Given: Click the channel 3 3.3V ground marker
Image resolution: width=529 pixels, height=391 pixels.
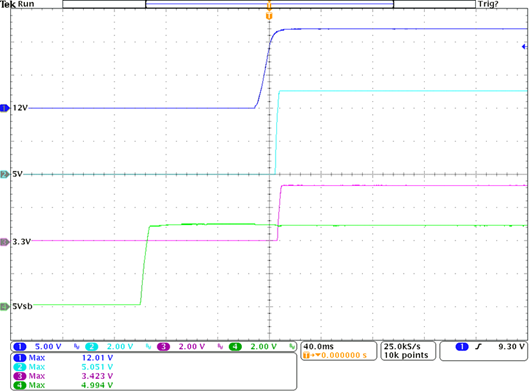Looking at the screenshot, I should (x=5, y=242).
